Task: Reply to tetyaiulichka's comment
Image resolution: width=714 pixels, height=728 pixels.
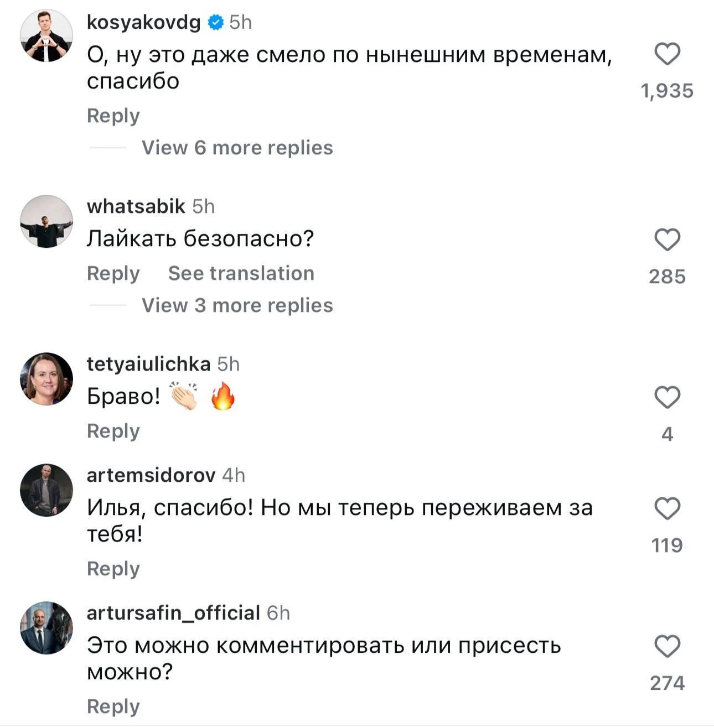Action: 113,431
